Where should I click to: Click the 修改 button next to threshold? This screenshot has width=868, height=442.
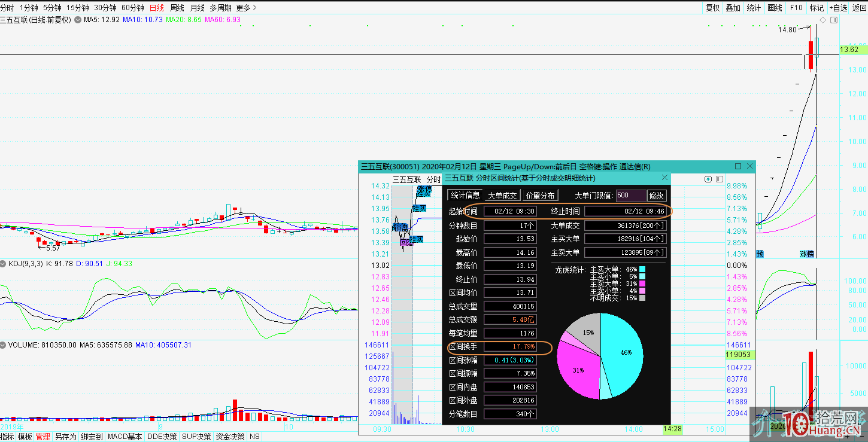(657, 196)
